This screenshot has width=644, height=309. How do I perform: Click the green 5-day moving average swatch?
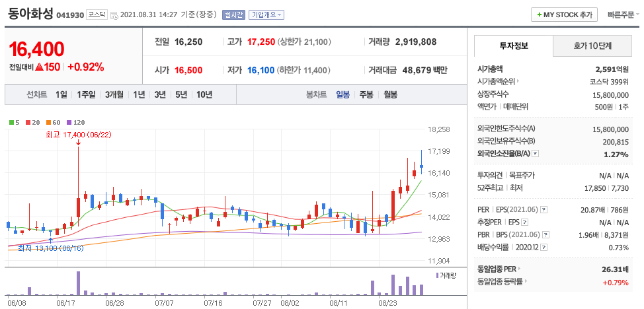point(11,122)
